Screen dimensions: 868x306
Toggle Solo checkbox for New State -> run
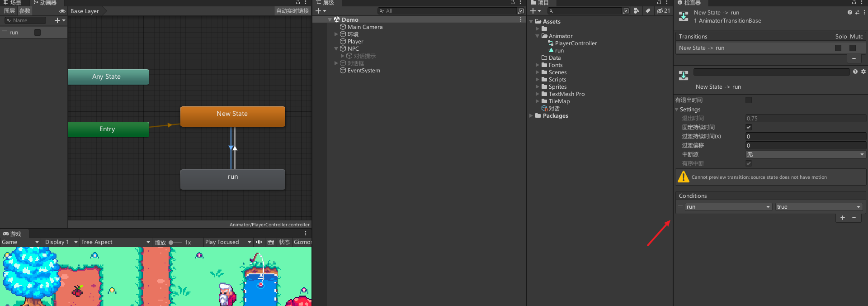pos(838,48)
